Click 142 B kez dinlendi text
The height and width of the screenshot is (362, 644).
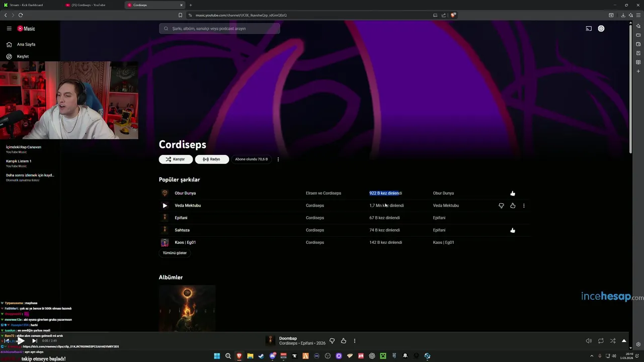386,242
